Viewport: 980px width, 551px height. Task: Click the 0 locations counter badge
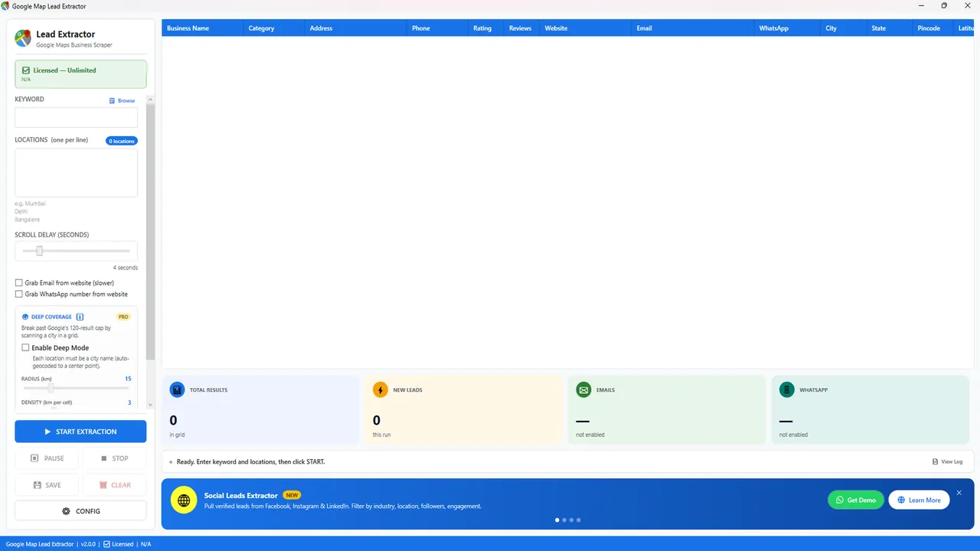point(122,141)
